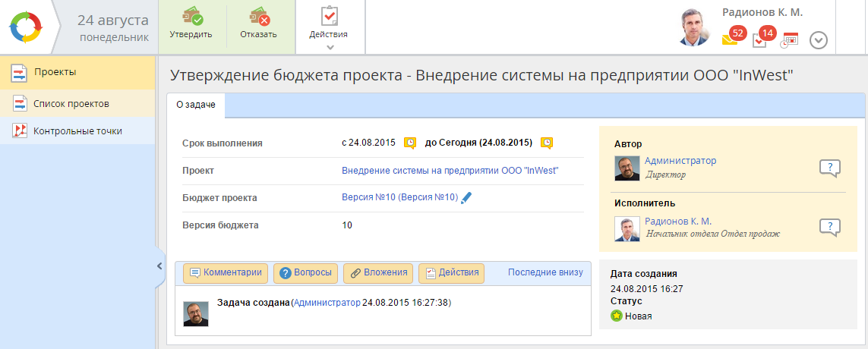Viewport: 868px width, 349px height.
Task: Open Контрольные точки in sidebar
Action: point(77,131)
